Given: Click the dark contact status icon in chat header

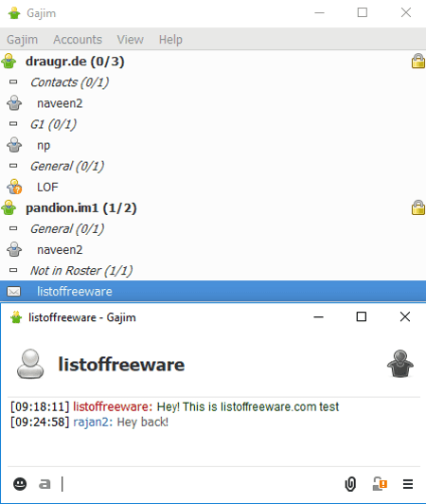Looking at the screenshot, I should 400,364.
